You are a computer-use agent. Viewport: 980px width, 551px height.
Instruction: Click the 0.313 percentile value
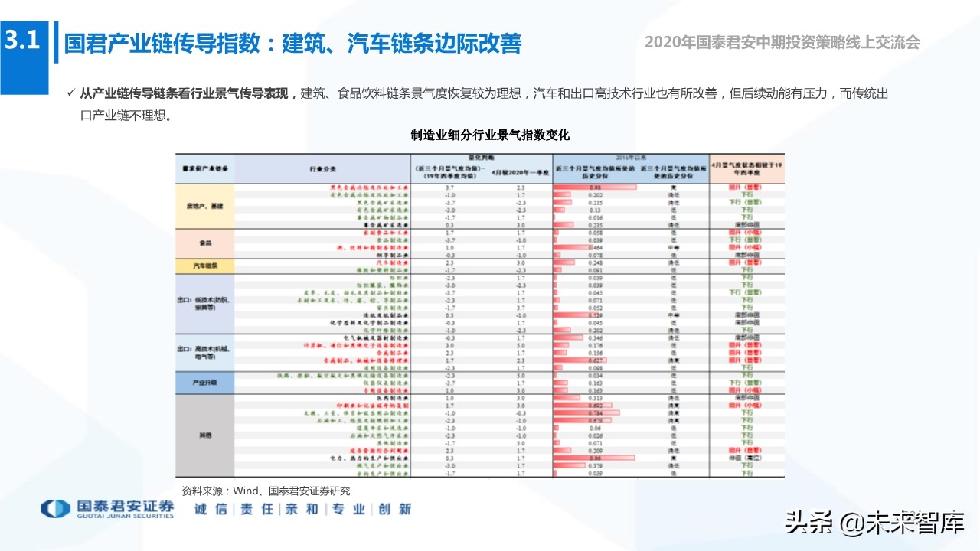click(x=596, y=397)
